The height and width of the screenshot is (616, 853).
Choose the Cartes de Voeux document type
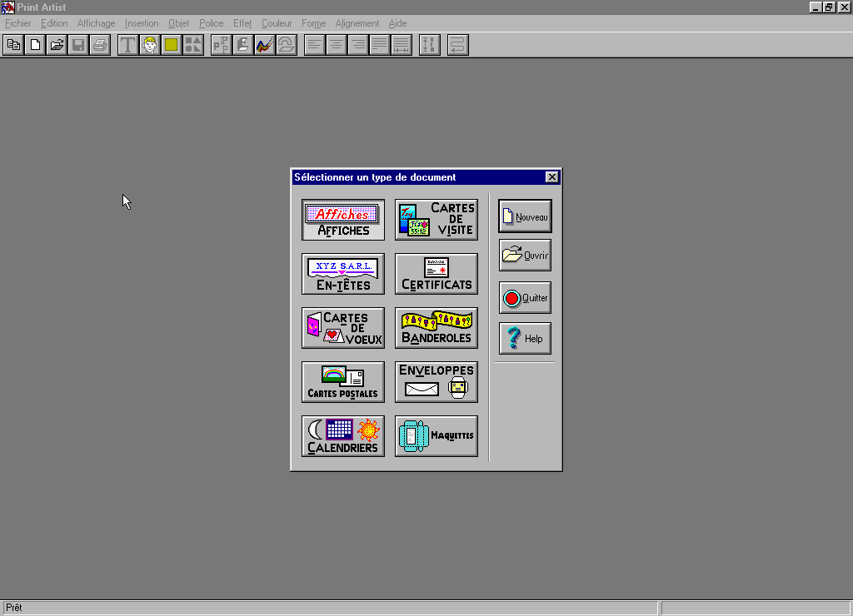[343, 328]
